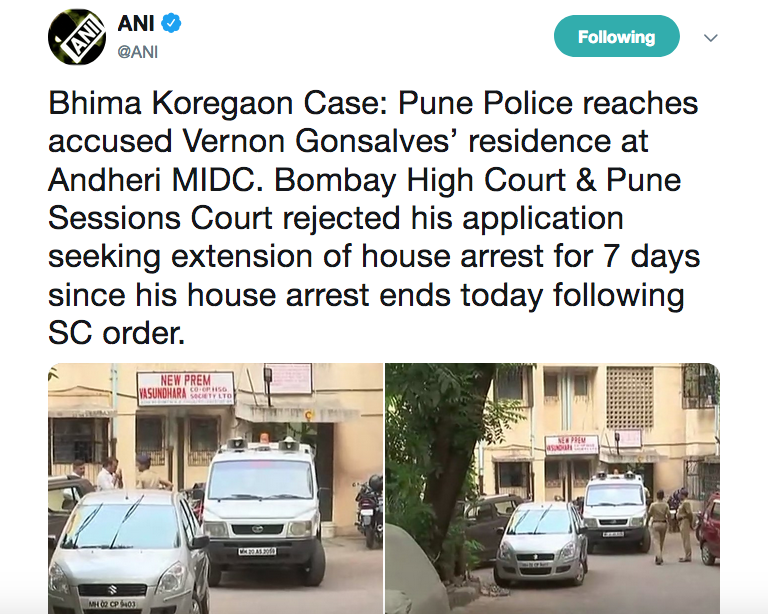The image size is (768, 614).
Task: Open the ANI display name link
Action: (x=136, y=24)
